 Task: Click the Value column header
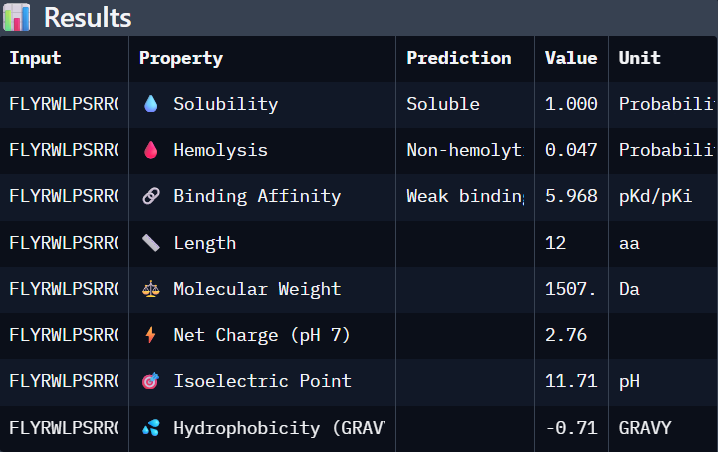571,58
